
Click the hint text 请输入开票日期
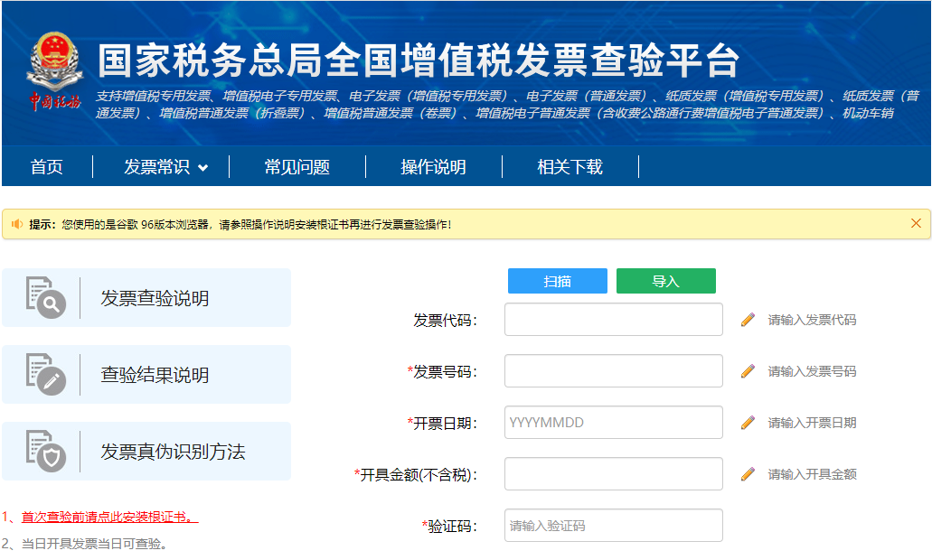point(812,422)
